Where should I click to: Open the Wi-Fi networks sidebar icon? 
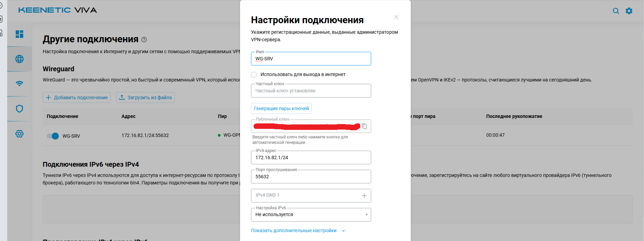coord(19,84)
